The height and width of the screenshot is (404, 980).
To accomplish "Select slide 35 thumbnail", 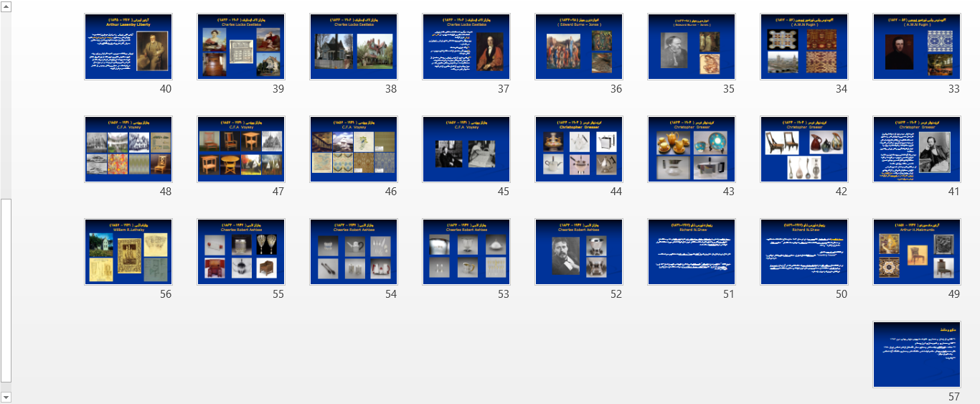I will [692, 47].
